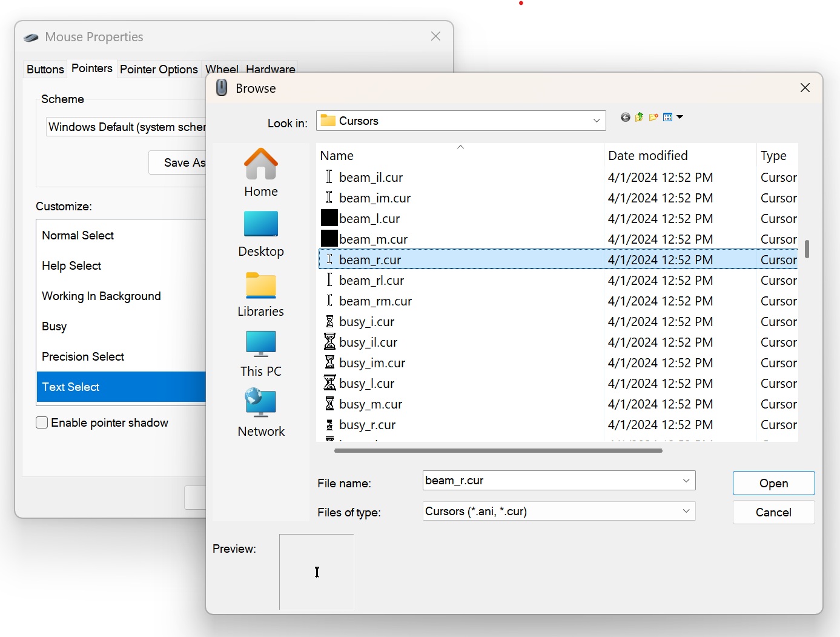This screenshot has height=637, width=840.
Task: Go back to the last folder visited
Action: tap(626, 117)
